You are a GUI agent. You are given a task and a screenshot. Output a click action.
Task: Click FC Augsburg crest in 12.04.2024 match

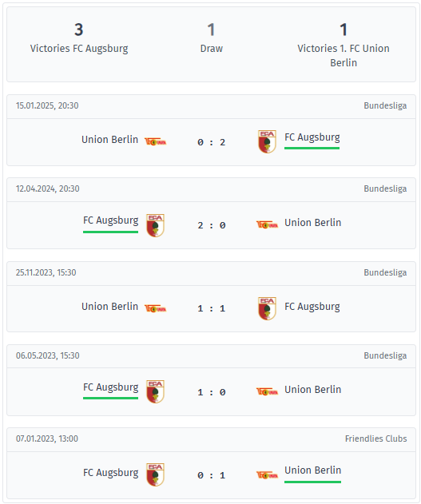155,225
